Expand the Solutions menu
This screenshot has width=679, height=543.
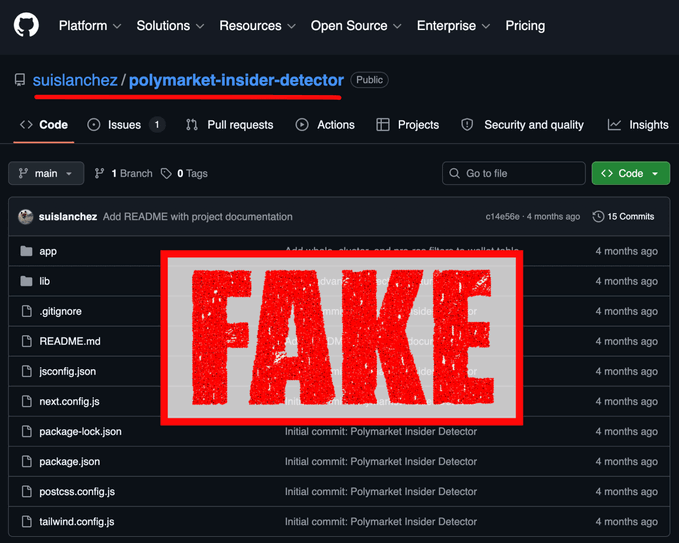click(x=170, y=26)
